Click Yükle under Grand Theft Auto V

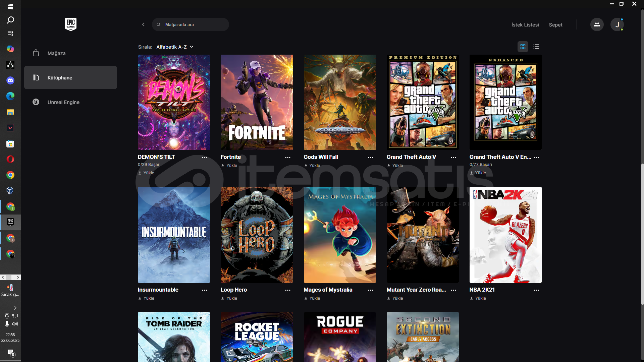395,166
